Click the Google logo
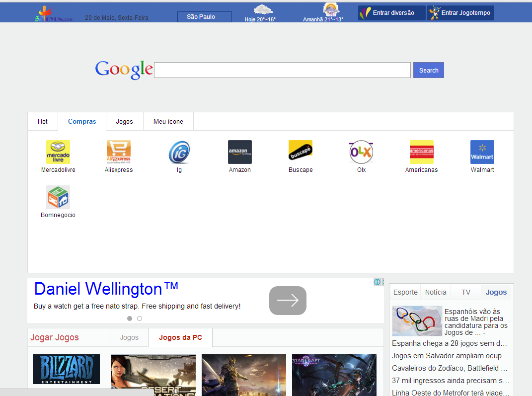 (124, 69)
